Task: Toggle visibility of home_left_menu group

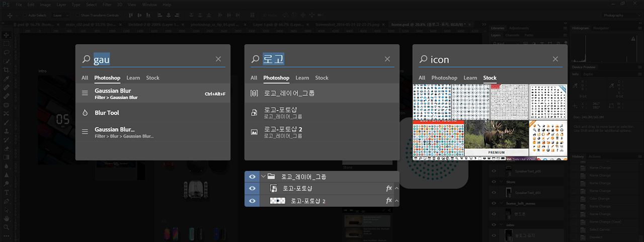Action: (x=494, y=203)
